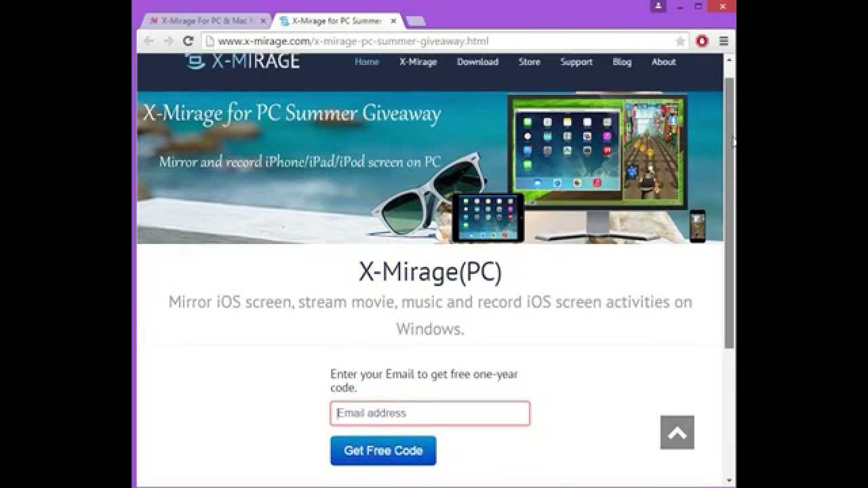Select the X-Mirage for PC Summer tab
868x488 pixels.
[336, 21]
